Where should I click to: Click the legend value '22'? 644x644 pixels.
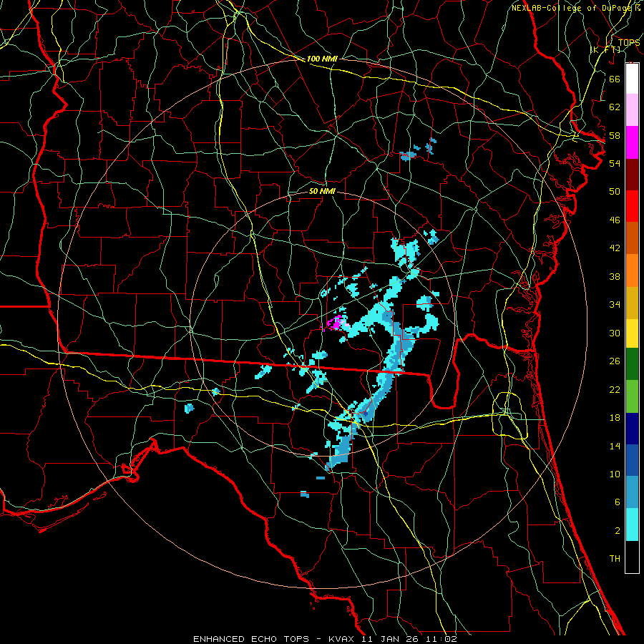[x=615, y=389]
